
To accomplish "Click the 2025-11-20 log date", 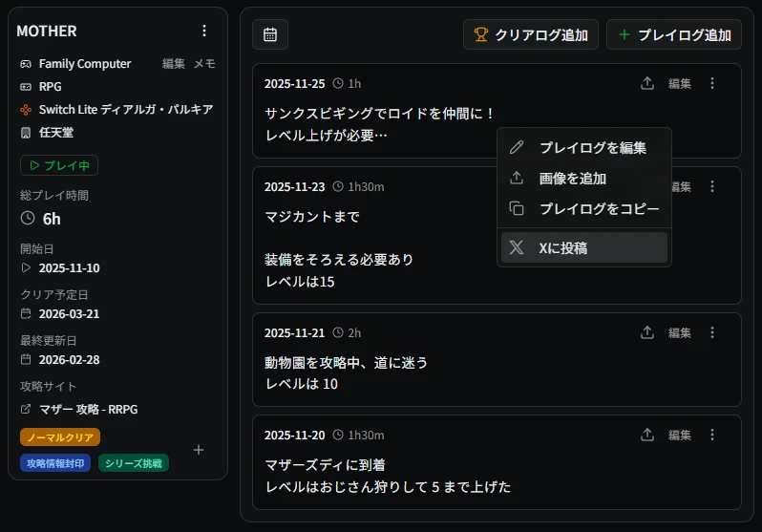I will [294, 435].
